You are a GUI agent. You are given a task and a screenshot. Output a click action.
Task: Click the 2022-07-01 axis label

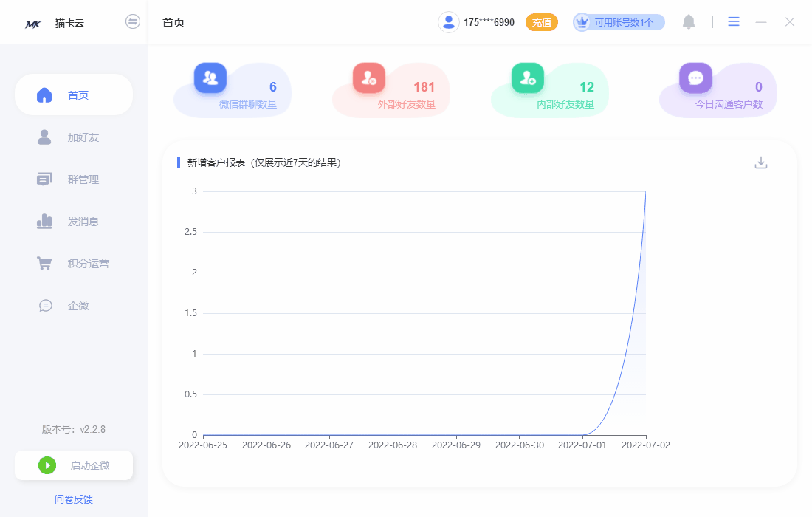(x=582, y=445)
